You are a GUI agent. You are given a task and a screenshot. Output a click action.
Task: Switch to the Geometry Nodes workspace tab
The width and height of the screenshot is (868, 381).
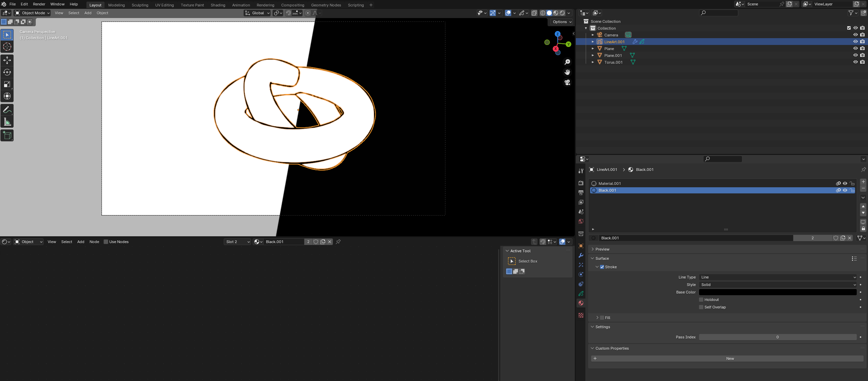(326, 5)
